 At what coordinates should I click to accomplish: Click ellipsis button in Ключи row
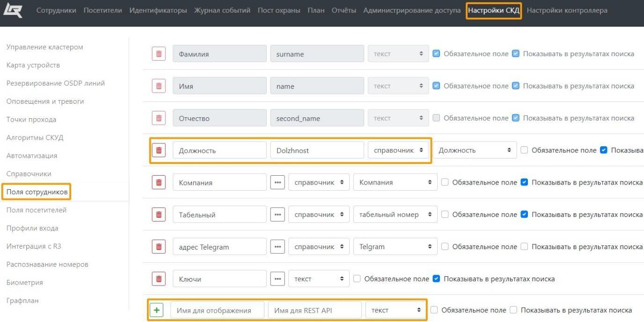coord(278,279)
